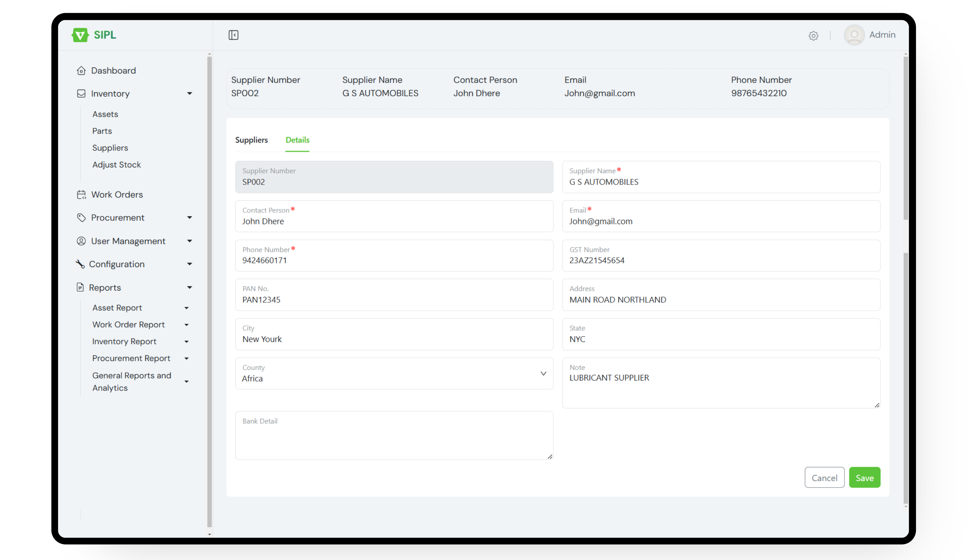This screenshot has width=967, height=560.
Task: Click inside the Bank Detail field
Action: coord(394,435)
